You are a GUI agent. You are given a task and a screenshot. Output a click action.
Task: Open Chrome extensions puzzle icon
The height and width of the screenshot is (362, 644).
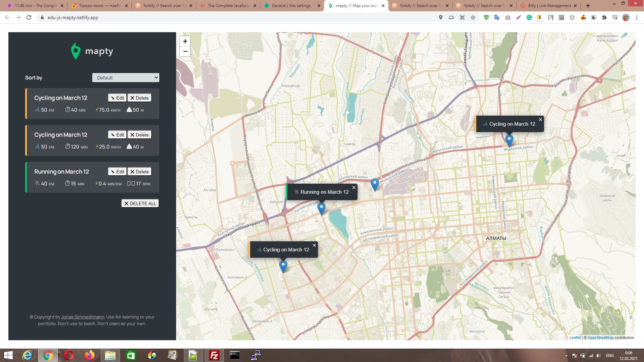604,17
